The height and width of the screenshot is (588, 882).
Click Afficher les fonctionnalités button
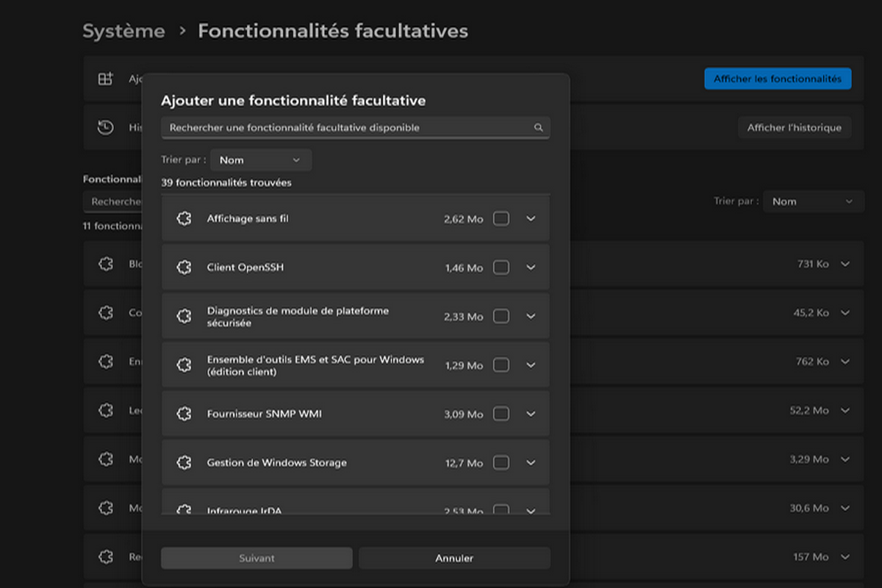pyautogui.click(x=777, y=79)
